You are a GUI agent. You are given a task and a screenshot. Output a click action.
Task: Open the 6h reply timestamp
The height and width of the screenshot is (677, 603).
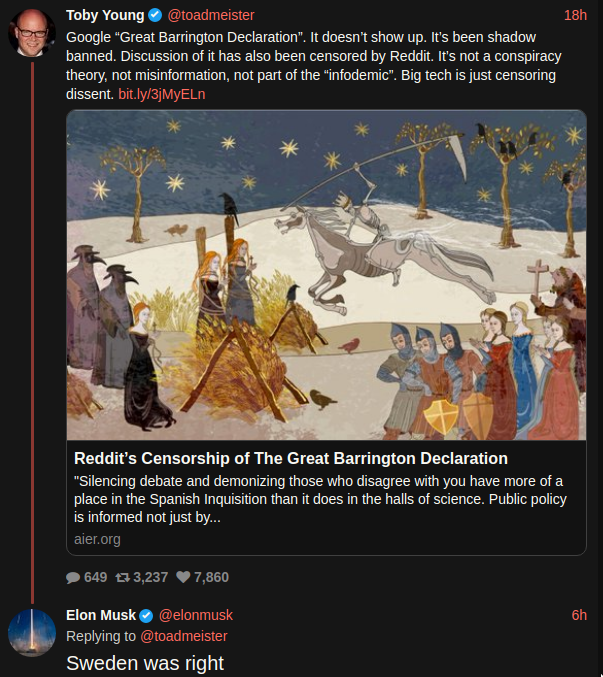coord(579,615)
